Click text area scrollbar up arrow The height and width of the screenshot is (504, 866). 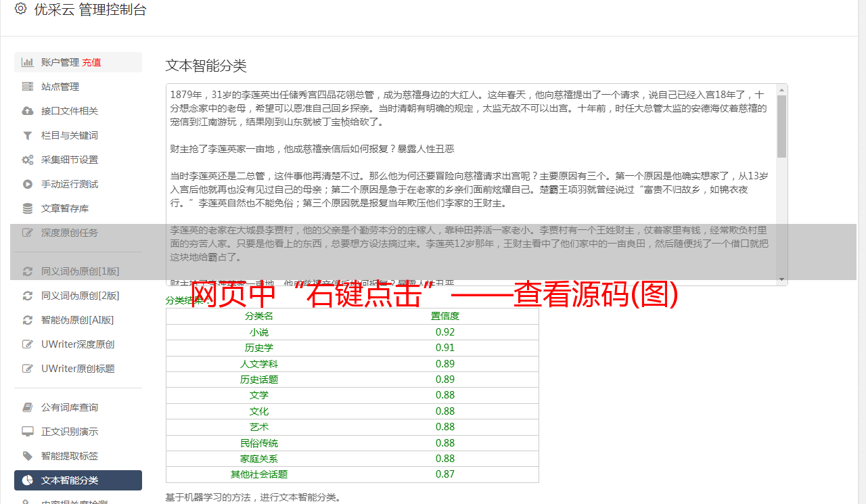click(x=781, y=89)
